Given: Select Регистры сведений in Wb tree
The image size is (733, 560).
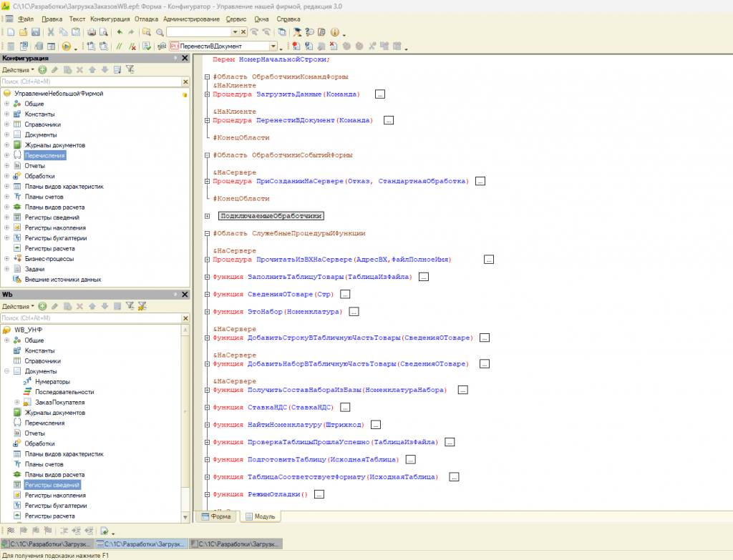Looking at the screenshot, I should [x=52, y=485].
